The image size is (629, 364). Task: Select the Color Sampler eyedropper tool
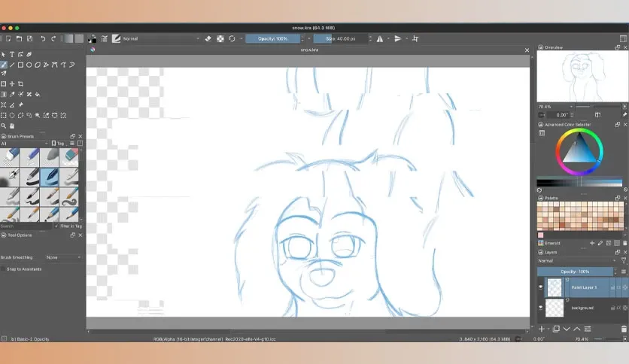pyautogui.click(x=12, y=94)
